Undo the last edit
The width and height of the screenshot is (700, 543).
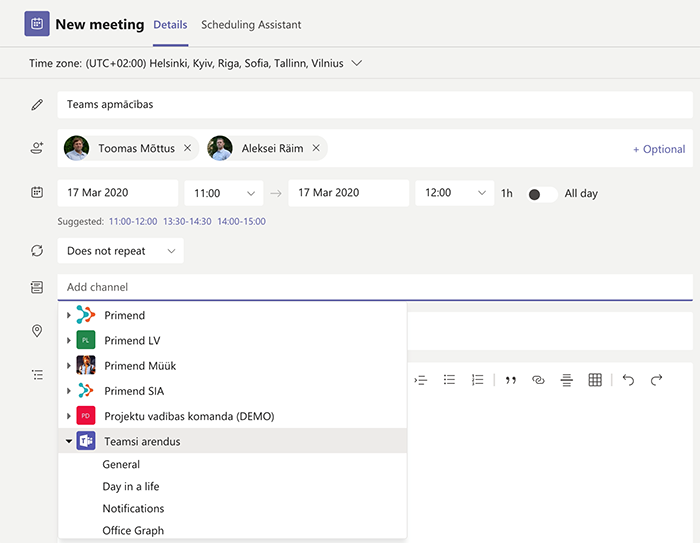point(628,380)
